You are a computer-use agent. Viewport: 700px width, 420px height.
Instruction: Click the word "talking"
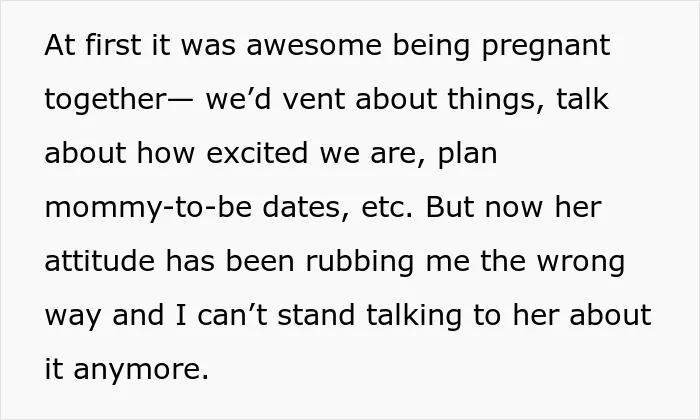414,316
